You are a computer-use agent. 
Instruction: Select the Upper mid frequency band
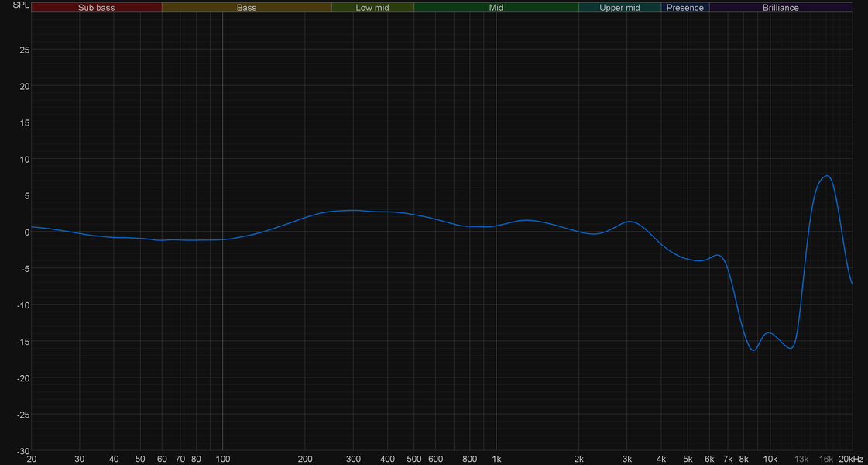coord(619,7)
